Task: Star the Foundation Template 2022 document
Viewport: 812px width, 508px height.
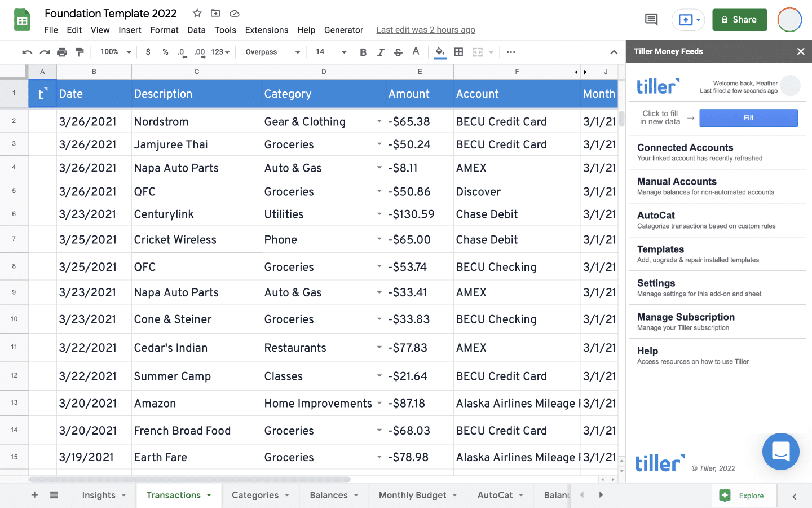Action: 197,13
